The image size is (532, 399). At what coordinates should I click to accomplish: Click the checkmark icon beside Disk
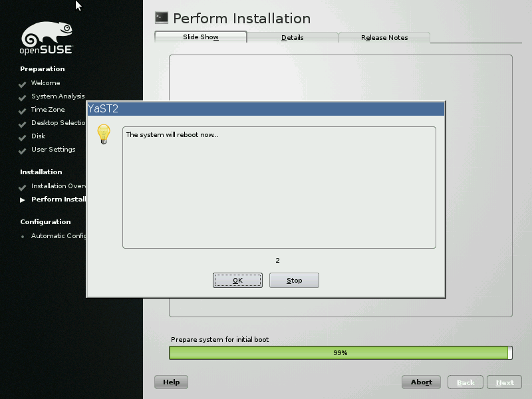(x=23, y=137)
